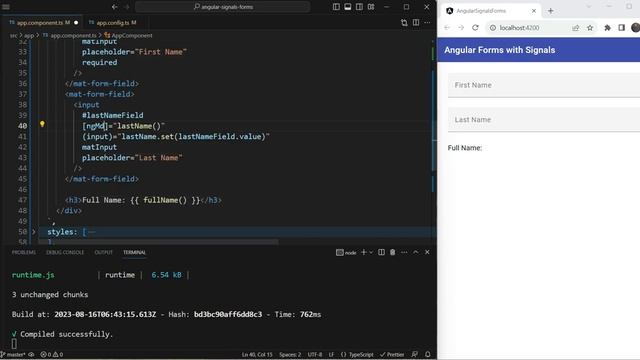Click the Angular Forms with Signals header title
This screenshot has width=640, height=360.
tap(500, 50)
